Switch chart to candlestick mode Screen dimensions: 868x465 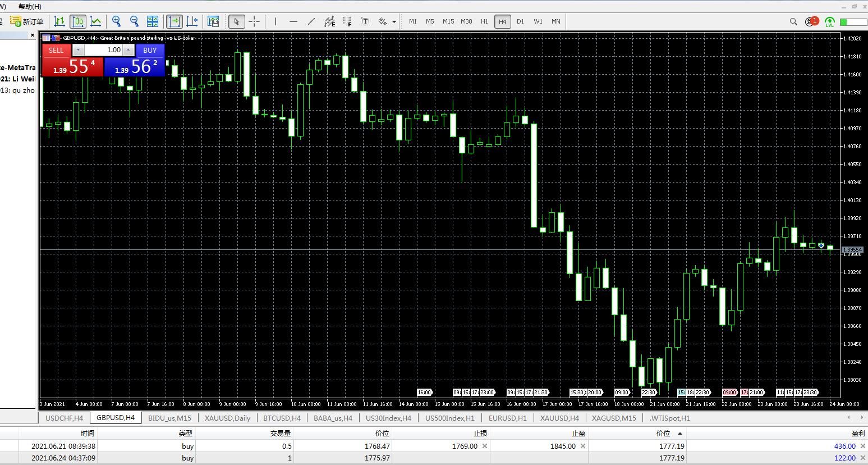click(x=78, y=21)
